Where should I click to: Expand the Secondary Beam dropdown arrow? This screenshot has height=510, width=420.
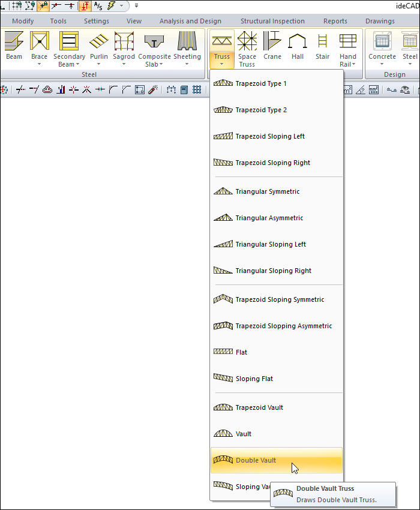coord(77,64)
